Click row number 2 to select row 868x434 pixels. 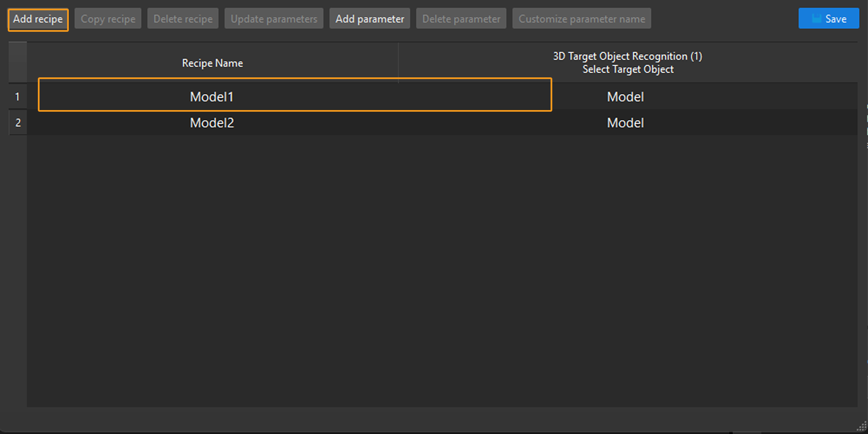(x=17, y=122)
